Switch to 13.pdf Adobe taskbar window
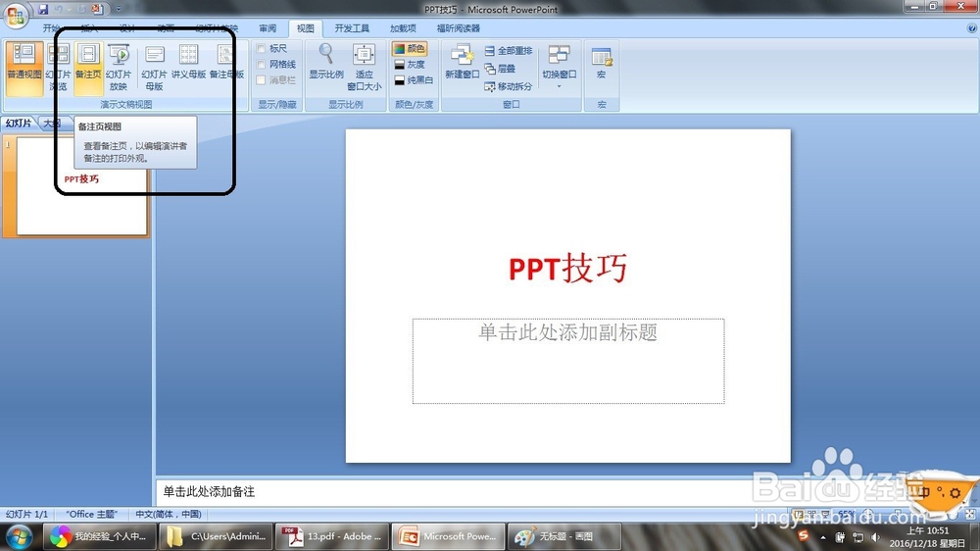 pyautogui.click(x=332, y=536)
